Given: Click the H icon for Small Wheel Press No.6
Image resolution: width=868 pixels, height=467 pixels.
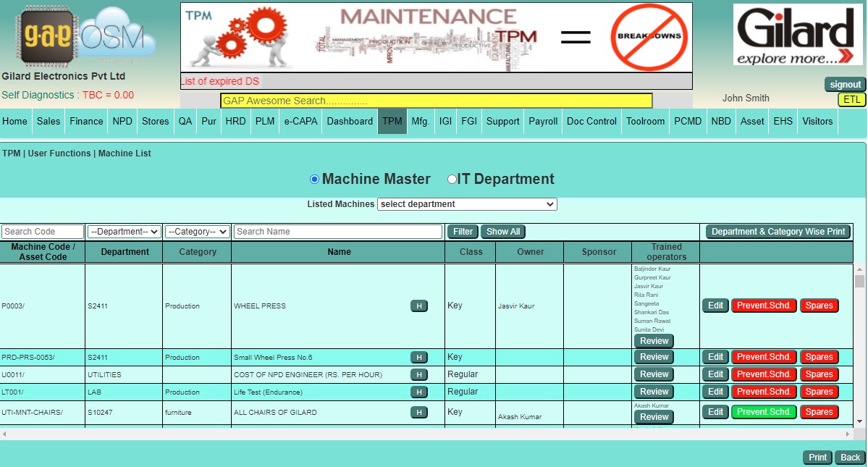Looking at the screenshot, I should (x=418, y=357).
